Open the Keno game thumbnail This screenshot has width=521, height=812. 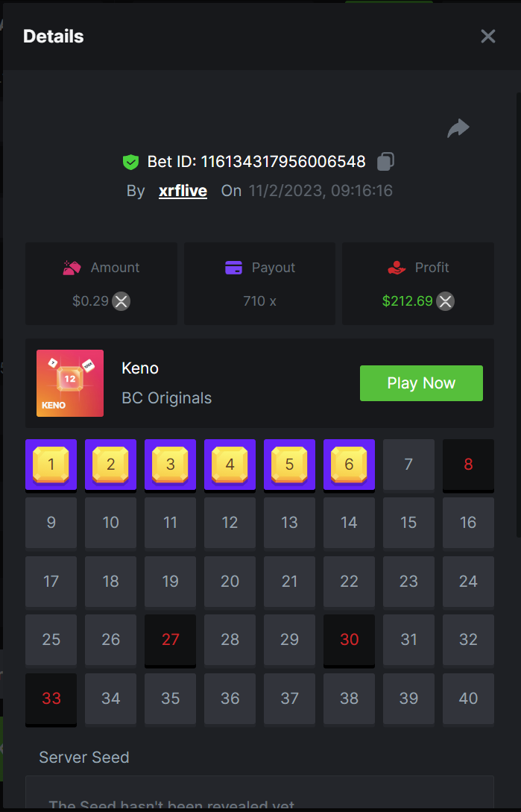70,383
